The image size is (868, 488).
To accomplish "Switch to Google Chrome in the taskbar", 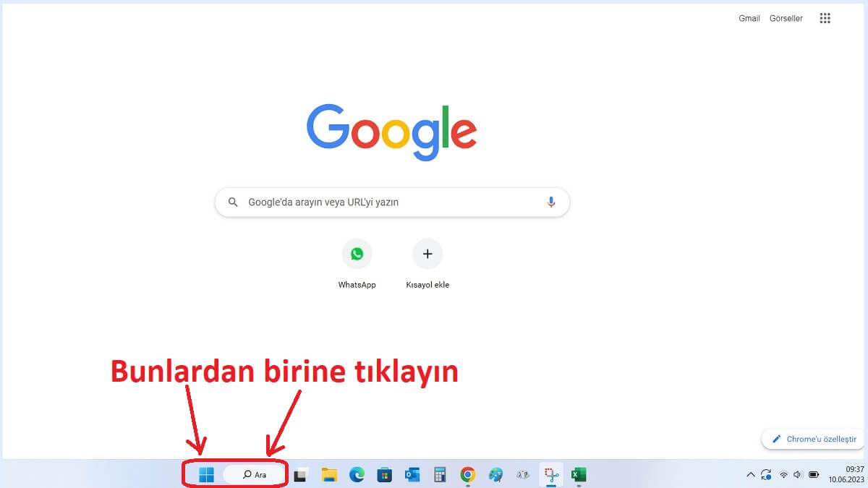I will point(468,475).
